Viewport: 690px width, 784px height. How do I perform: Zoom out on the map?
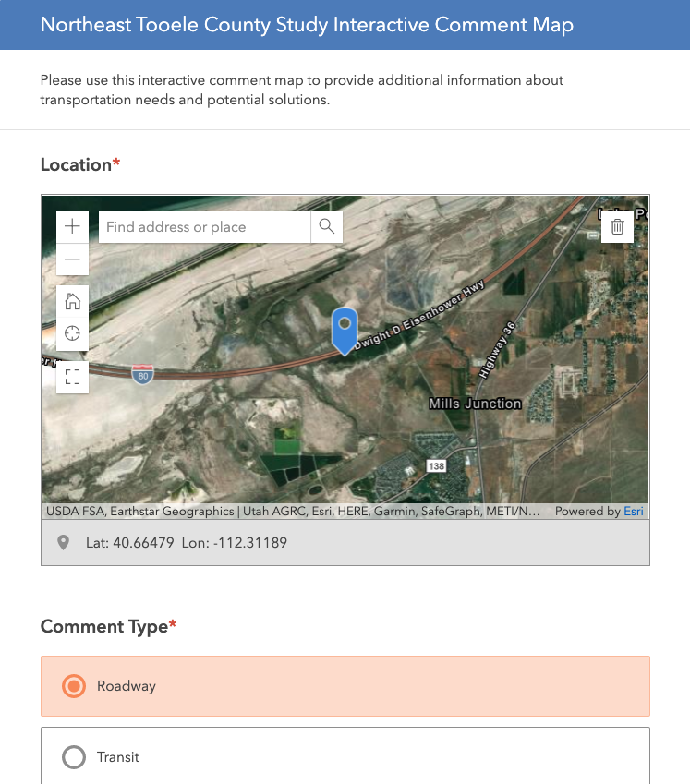(x=72, y=259)
